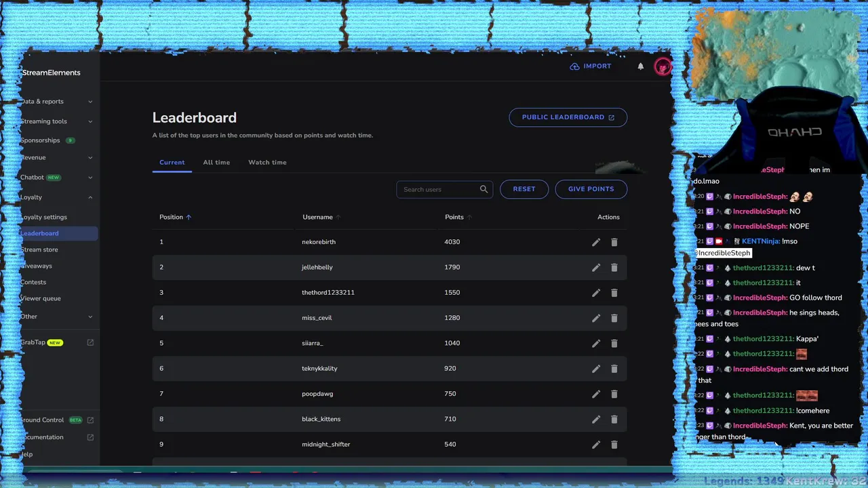Screen dimensions: 868x488
Task: Expand the Data & reports menu
Action: point(90,102)
